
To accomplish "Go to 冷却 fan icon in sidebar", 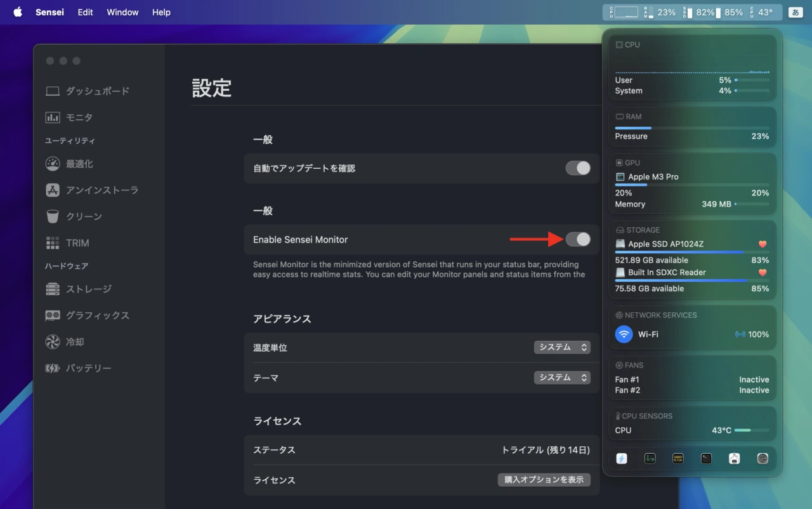I will pos(53,342).
